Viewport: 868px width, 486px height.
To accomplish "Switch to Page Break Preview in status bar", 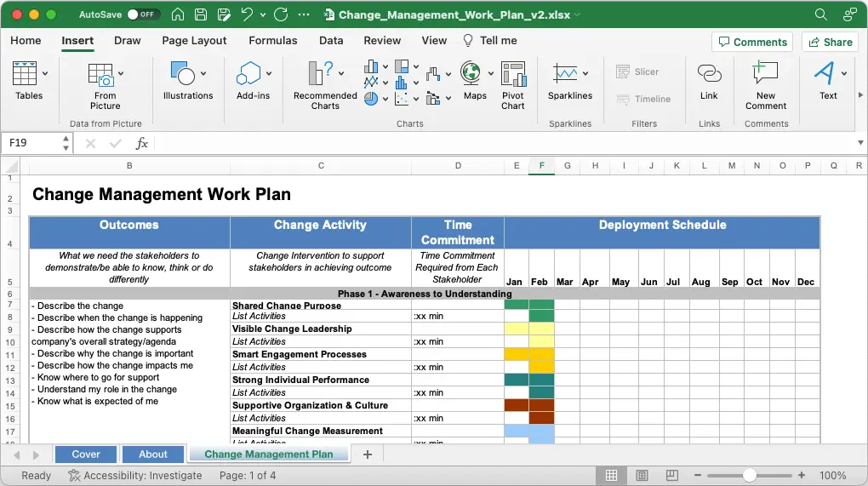I will tap(672, 476).
